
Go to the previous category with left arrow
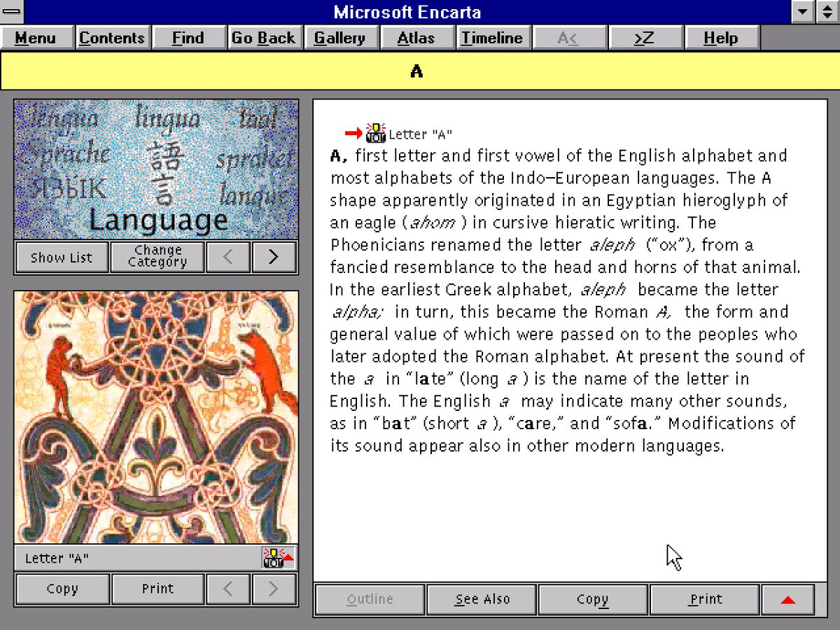coord(227,258)
